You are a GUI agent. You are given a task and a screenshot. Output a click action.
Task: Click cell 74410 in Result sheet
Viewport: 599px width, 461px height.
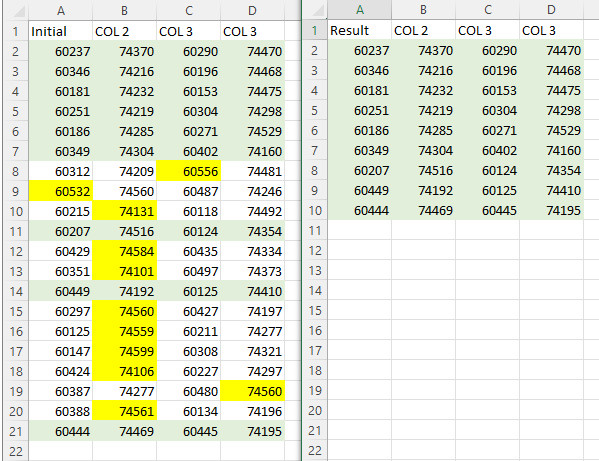point(551,190)
